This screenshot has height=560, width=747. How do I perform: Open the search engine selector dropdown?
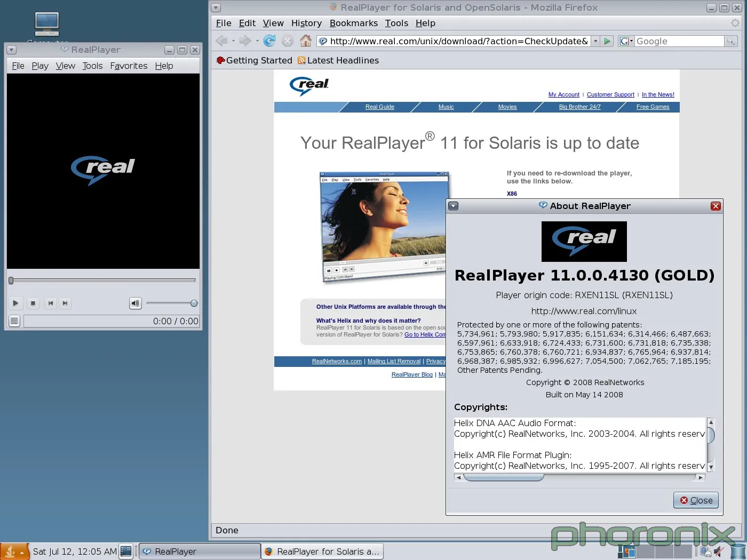pos(626,41)
